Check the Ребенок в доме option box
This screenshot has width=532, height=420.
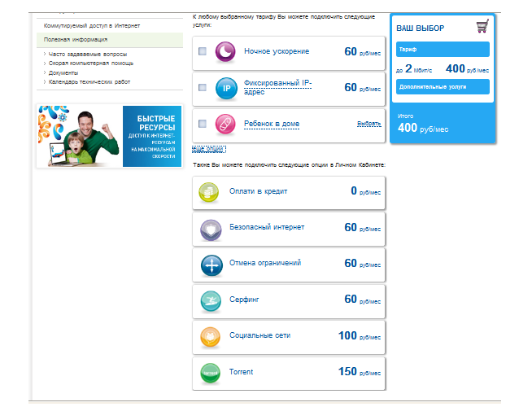203,124
